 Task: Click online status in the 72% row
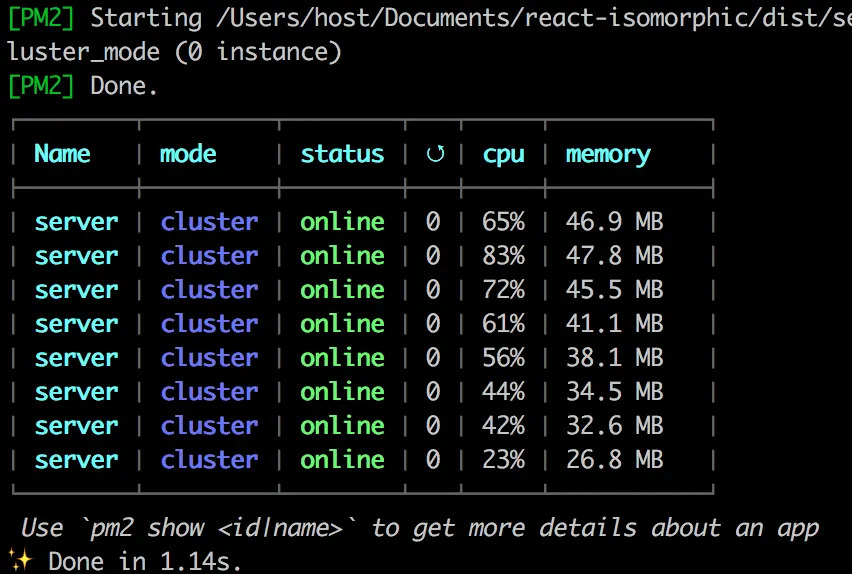[x=342, y=290]
